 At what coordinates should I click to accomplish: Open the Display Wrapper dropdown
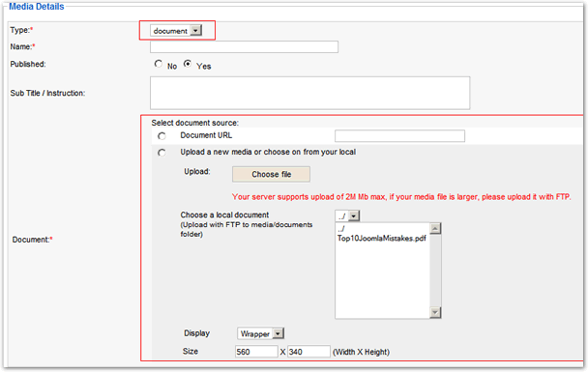click(x=260, y=333)
